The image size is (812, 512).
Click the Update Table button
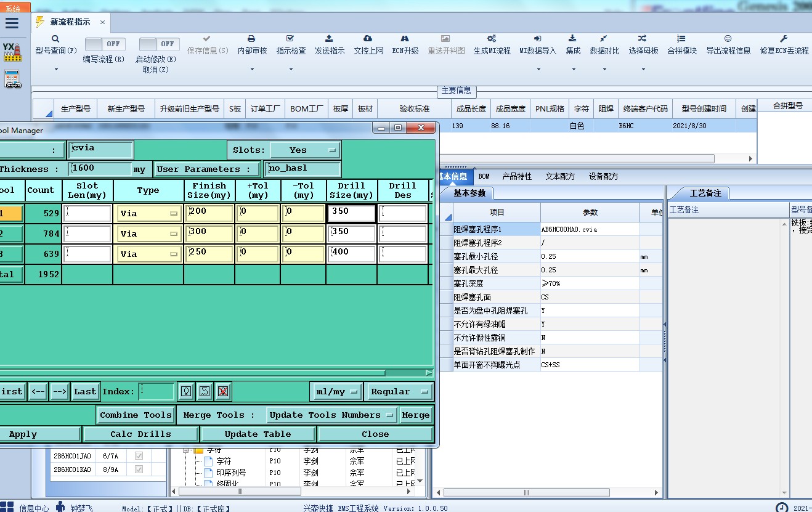click(258, 434)
